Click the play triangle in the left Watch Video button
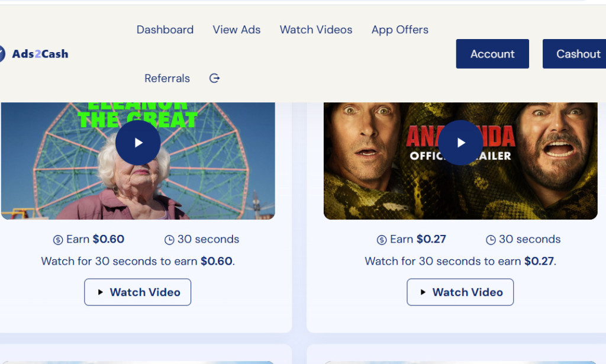The width and height of the screenshot is (606, 364). [99, 292]
